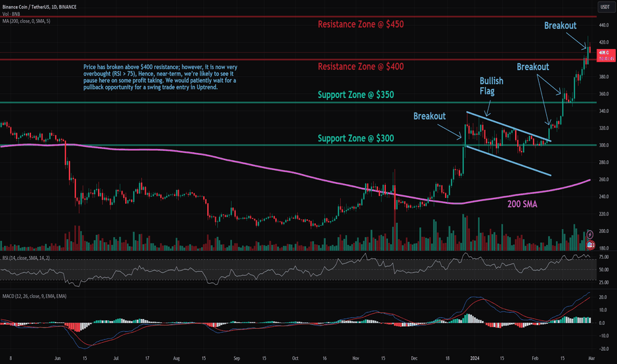This screenshot has height=364, width=617.
Task: Select the Breakout label above the latest candles
Action: 560,26
